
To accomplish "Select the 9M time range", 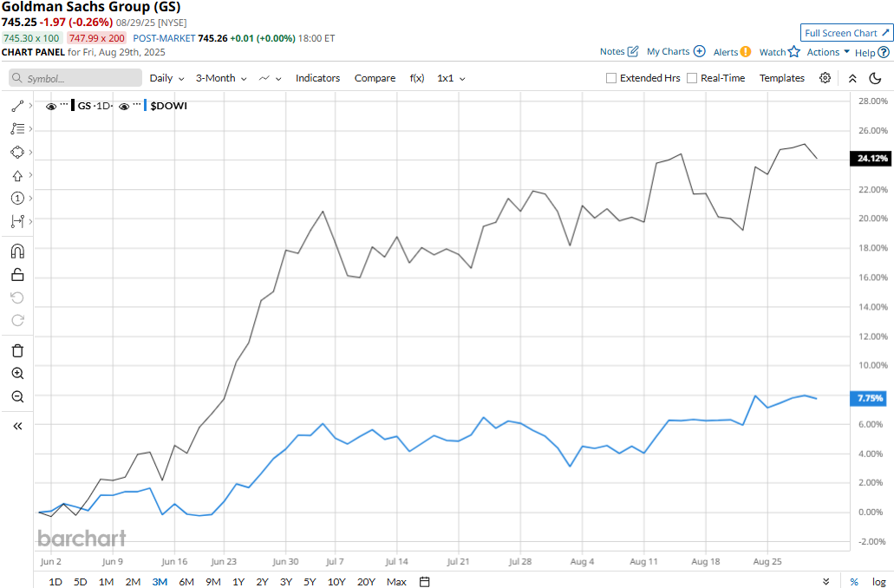I will point(213,582).
